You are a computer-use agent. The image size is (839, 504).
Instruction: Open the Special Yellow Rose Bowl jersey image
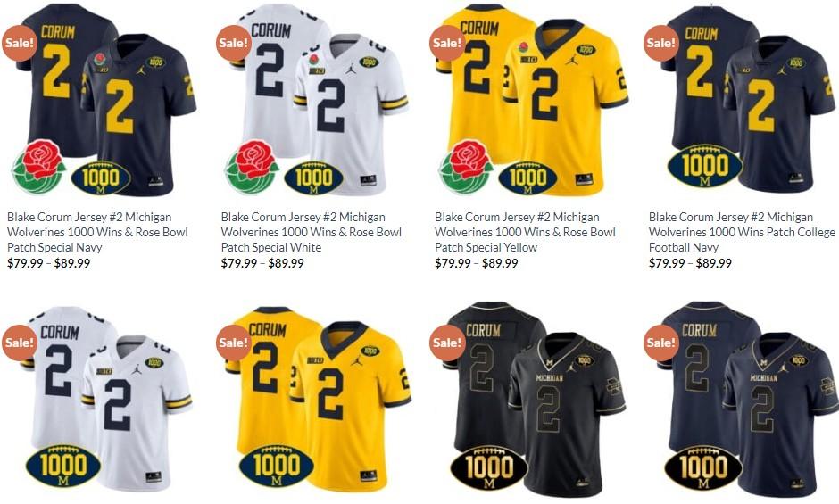pos(529,100)
